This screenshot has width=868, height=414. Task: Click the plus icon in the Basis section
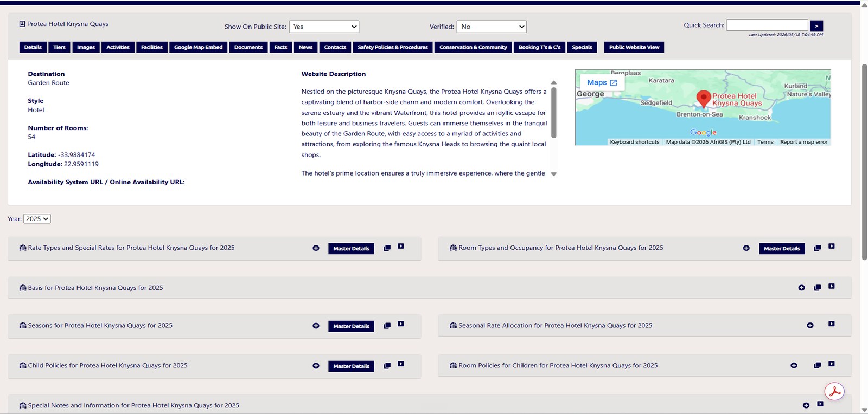pos(801,288)
